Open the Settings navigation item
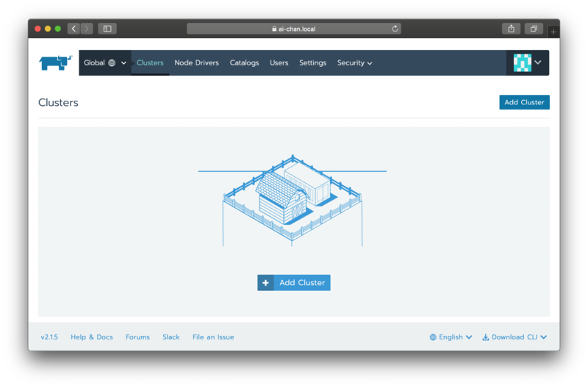The width and height of the screenshot is (588, 388). (312, 62)
